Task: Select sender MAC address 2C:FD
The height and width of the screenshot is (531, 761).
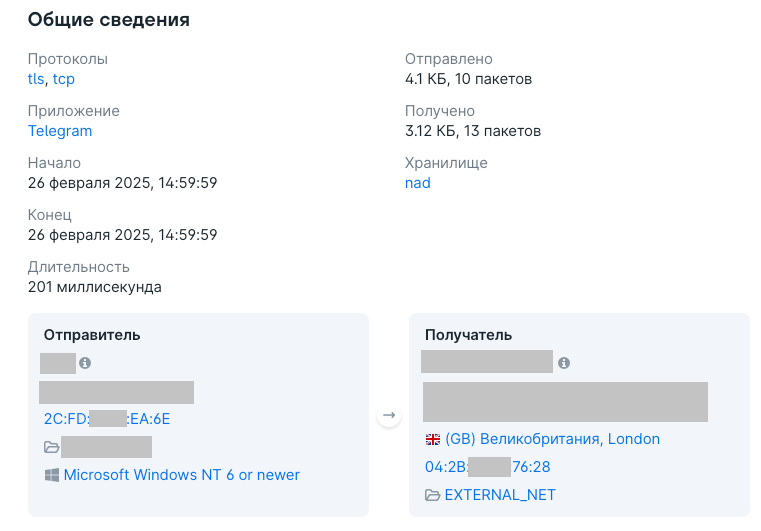Action: [107, 418]
